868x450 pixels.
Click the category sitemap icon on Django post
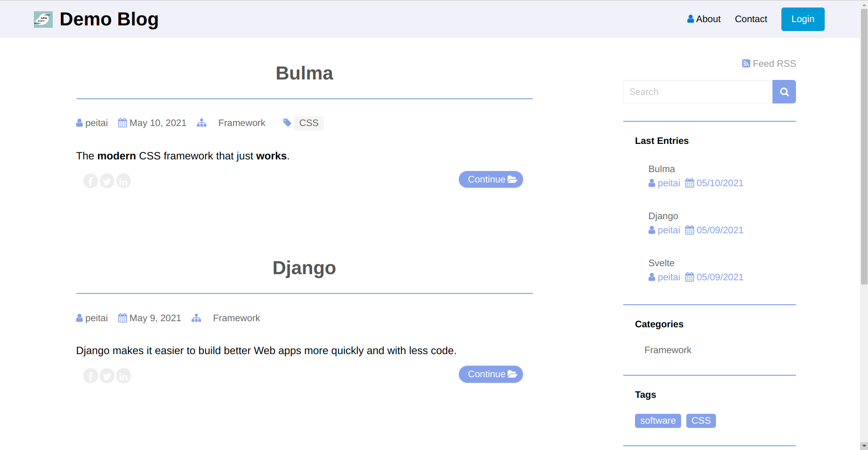tap(196, 318)
